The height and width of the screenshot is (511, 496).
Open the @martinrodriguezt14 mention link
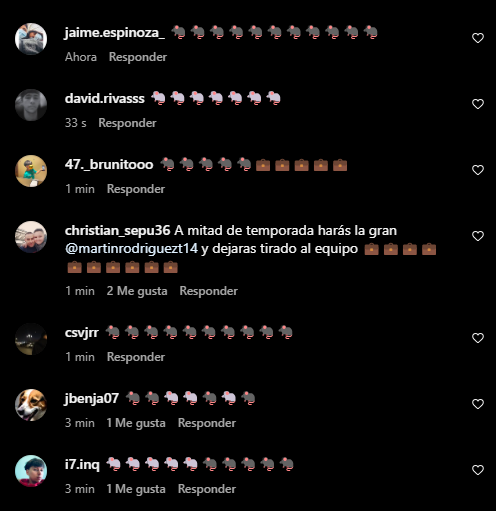131,249
